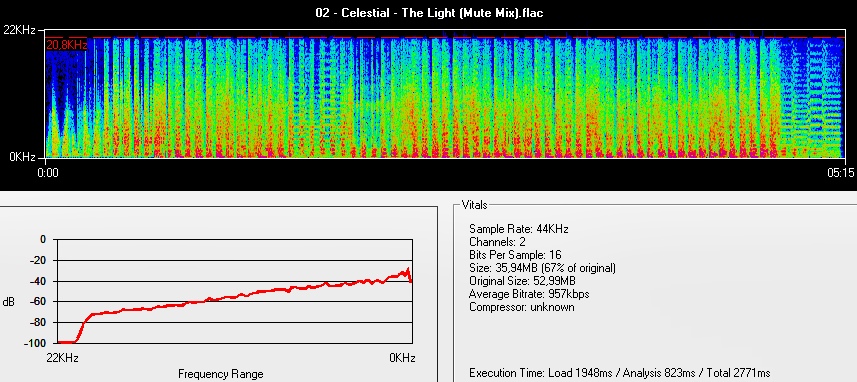Click the '22KHz' label under the frequency graph
Viewport: 857px width, 382px height.
pos(62,359)
